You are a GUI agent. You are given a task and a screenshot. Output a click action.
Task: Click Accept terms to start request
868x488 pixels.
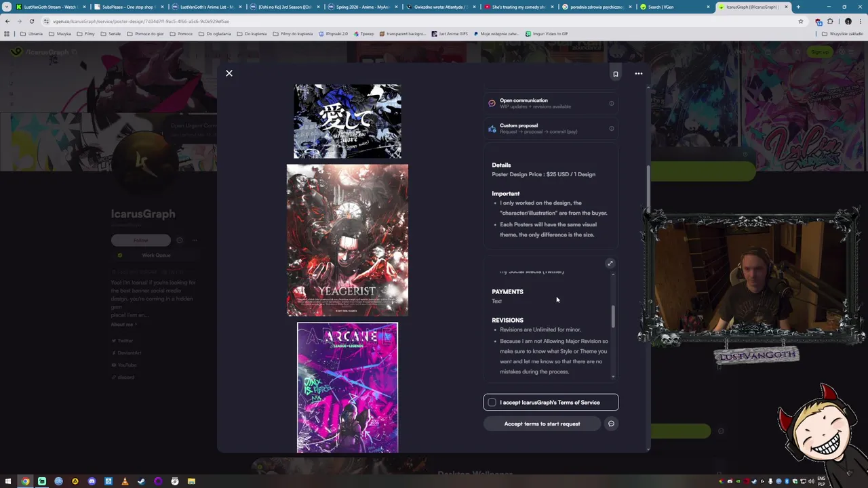point(542,424)
